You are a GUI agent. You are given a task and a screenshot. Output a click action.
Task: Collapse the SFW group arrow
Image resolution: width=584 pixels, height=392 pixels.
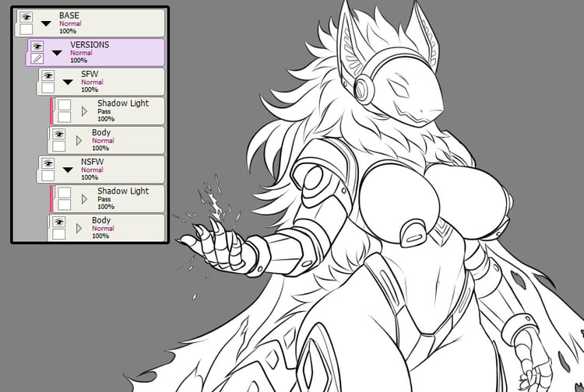[68, 82]
